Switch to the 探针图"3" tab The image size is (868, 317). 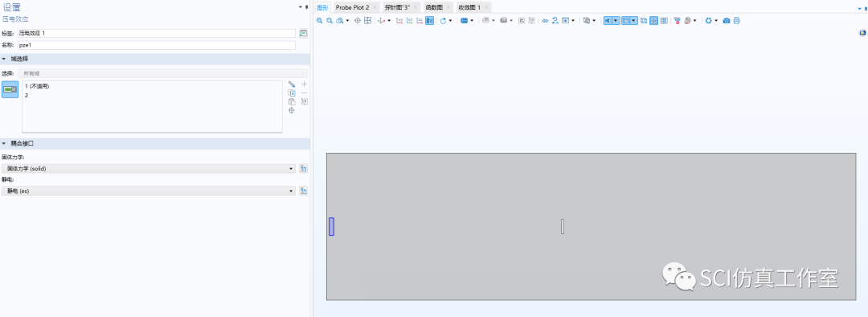tap(398, 7)
